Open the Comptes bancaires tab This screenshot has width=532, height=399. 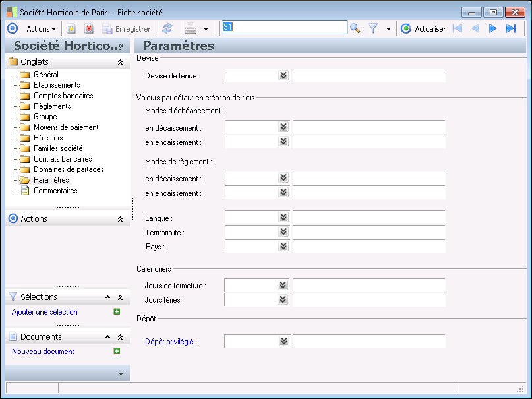coord(63,96)
